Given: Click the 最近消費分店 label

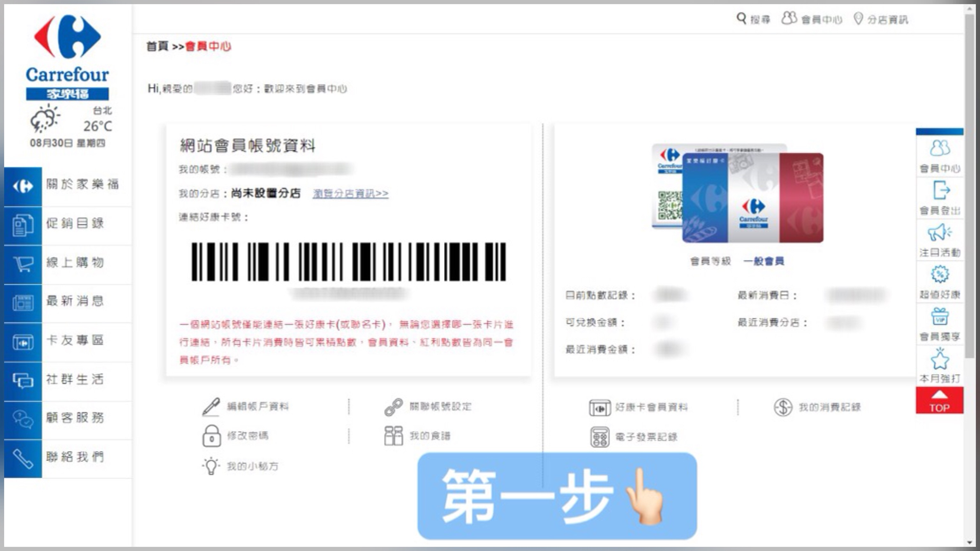Looking at the screenshot, I should tap(772, 322).
